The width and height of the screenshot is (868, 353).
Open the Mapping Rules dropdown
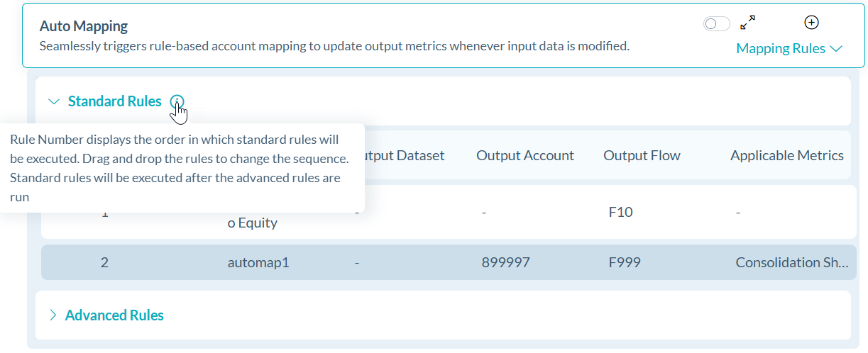[789, 48]
